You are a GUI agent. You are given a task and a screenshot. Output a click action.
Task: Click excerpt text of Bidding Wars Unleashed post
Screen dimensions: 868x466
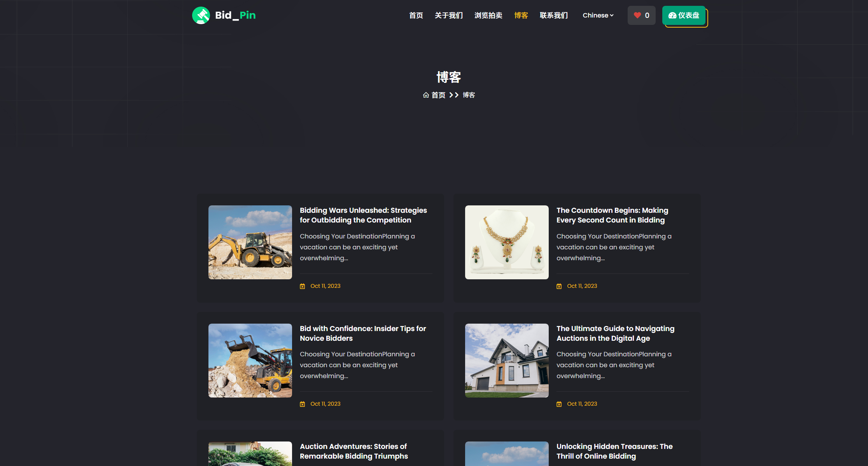coord(357,247)
